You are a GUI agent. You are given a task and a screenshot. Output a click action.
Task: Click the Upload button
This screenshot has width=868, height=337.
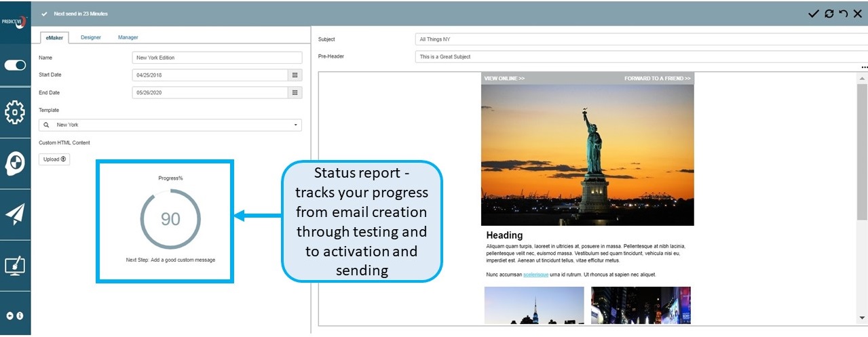(x=54, y=159)
